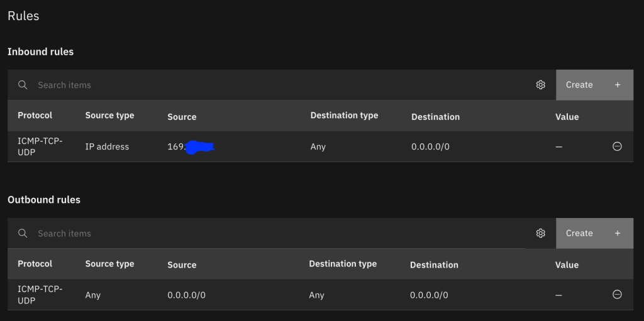
Task: Sort outbound rules by Protocol column
Action: [35, 264]
